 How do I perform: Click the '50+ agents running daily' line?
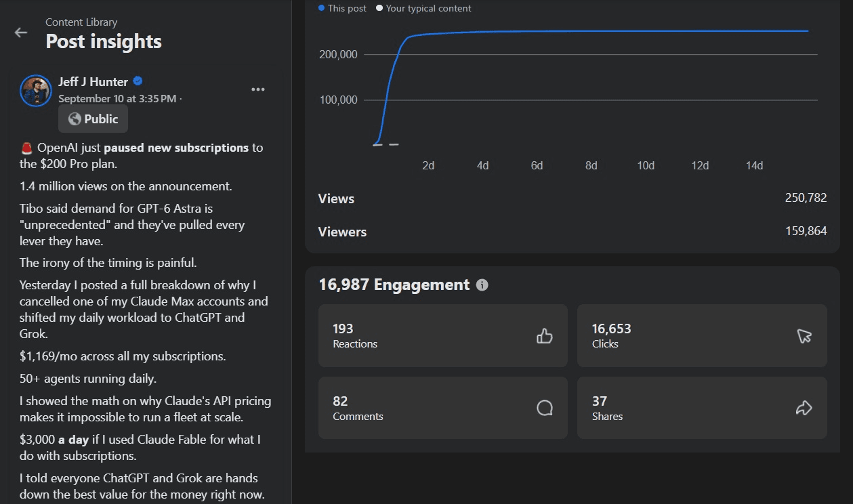click(x=88, y=379)
